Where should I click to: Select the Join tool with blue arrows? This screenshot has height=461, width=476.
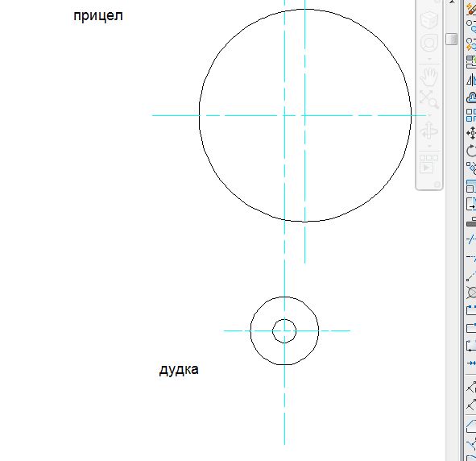pos(471,363)
